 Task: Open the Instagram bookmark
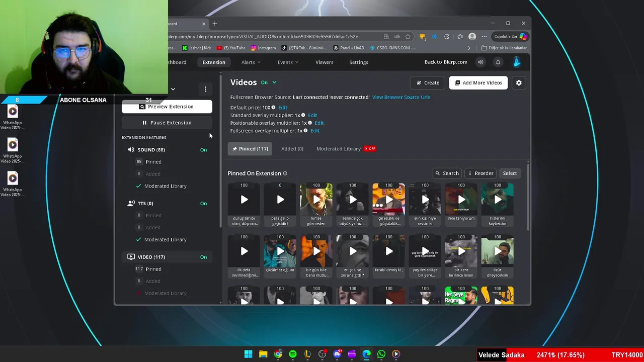pyautogui.click(x=264, y=48)
